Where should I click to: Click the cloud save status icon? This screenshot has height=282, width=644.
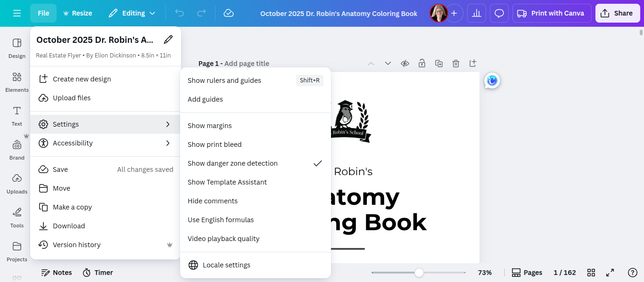[229, 13]
